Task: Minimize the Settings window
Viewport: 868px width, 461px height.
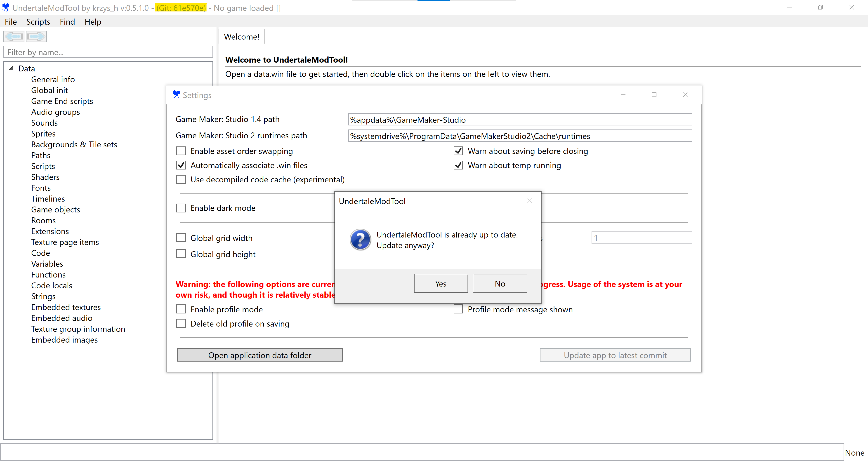Action: [x=623, y=95]
